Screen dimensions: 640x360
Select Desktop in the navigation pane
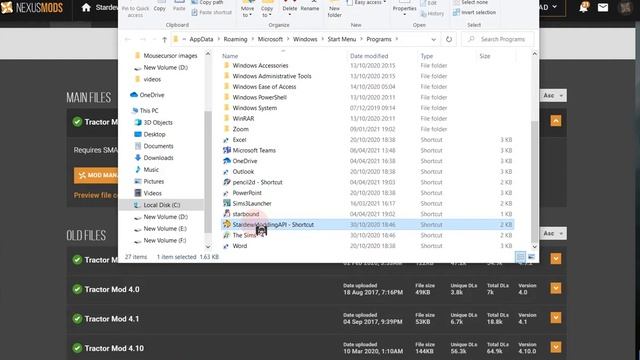[x=149, y=134]
